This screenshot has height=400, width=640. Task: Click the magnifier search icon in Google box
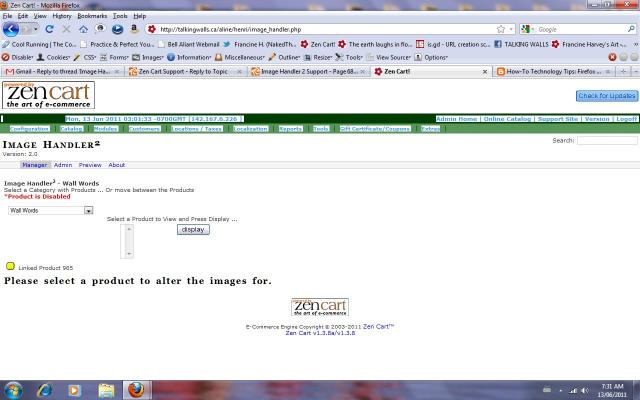(631, 29)
